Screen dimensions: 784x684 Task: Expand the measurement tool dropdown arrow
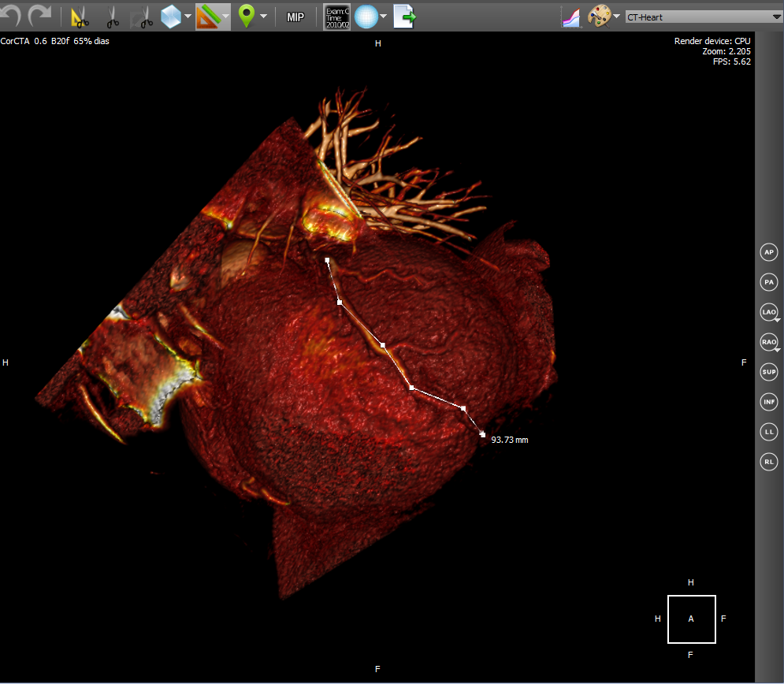click(226, 17)
